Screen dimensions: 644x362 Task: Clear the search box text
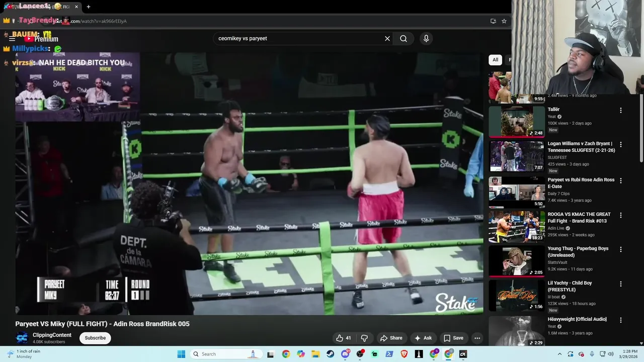point(387,39)
